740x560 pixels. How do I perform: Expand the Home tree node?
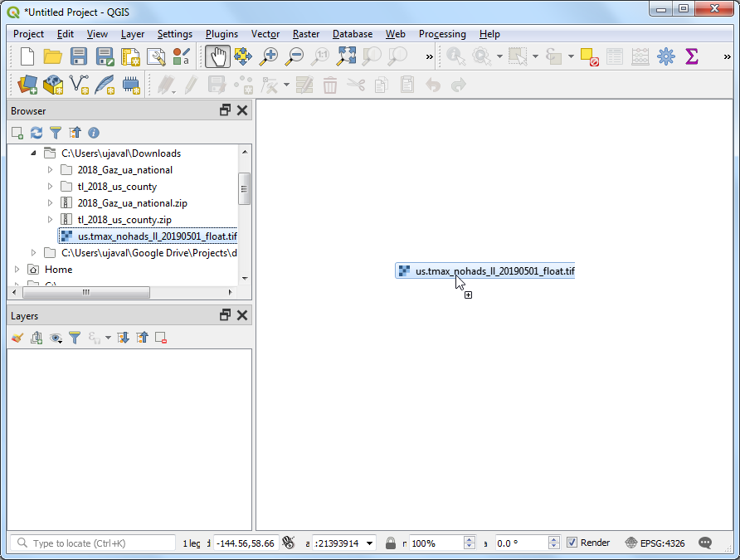click(x=17, y=270)
